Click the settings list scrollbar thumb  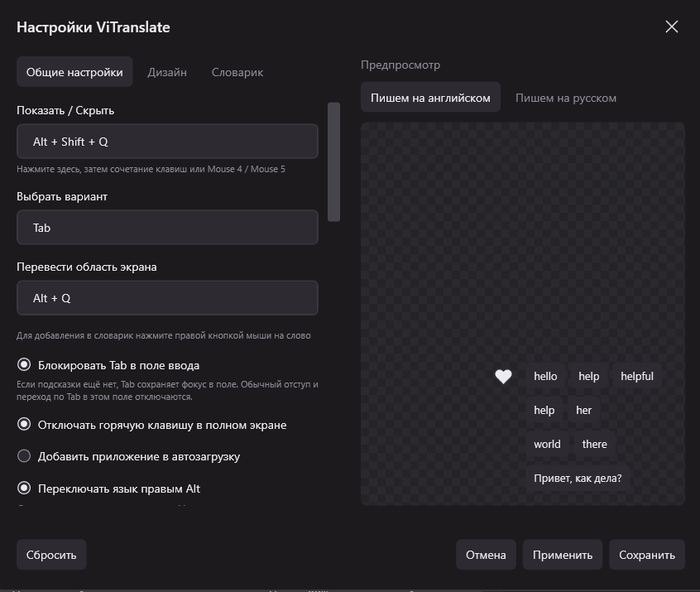click(333, 162)
